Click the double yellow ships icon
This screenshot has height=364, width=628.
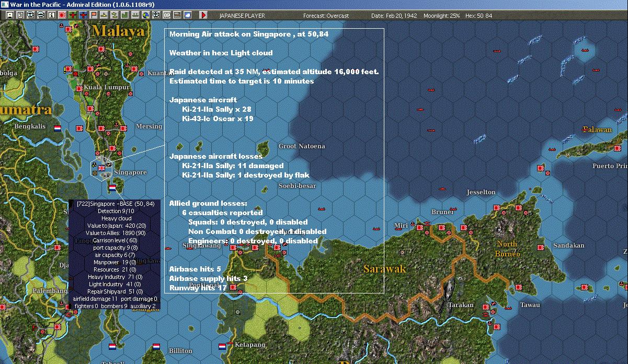115,15
